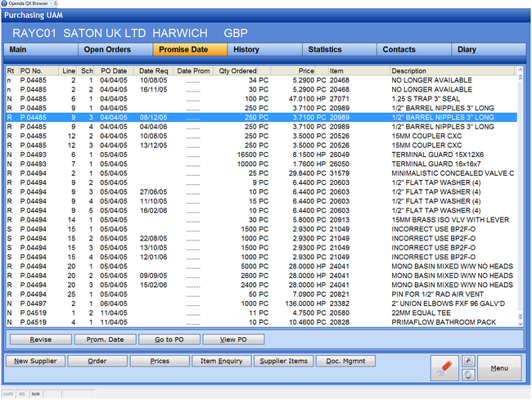Open the Open Orders tab

[115, 50]
